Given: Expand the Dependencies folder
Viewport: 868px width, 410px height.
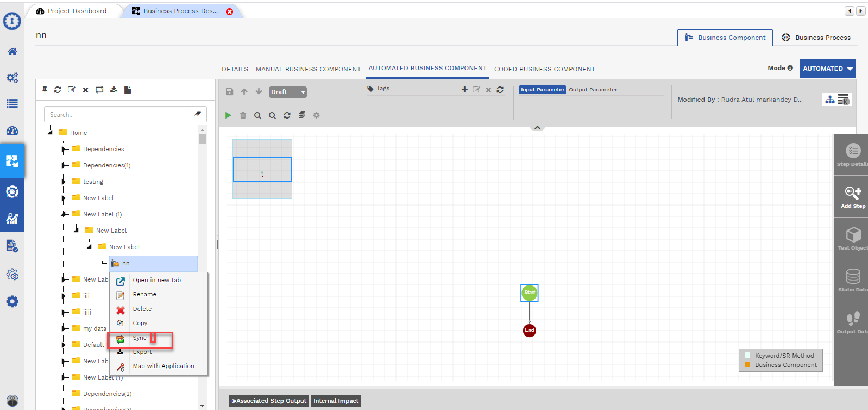Looking at the screenshot, I should (x=63, y=149).
